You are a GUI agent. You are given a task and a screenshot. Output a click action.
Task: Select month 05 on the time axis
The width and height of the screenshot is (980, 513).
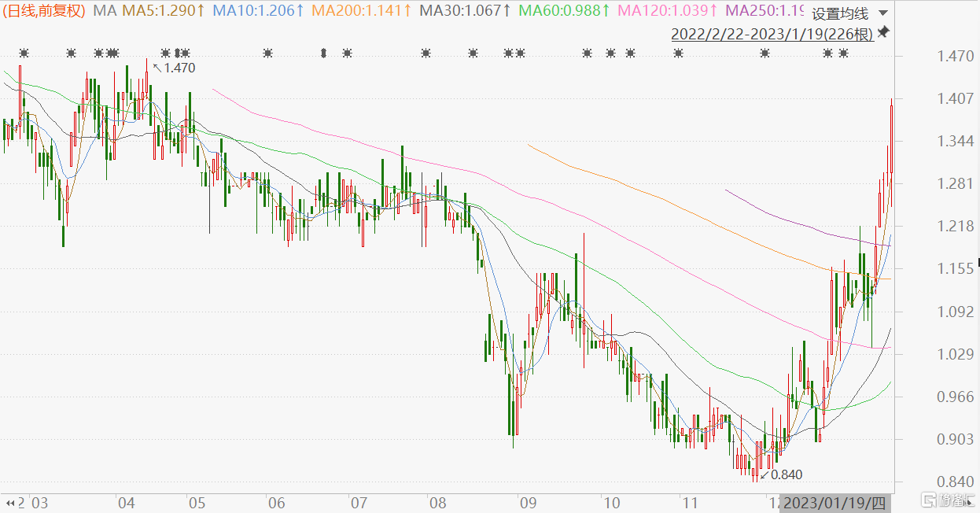tap(196, 503)
